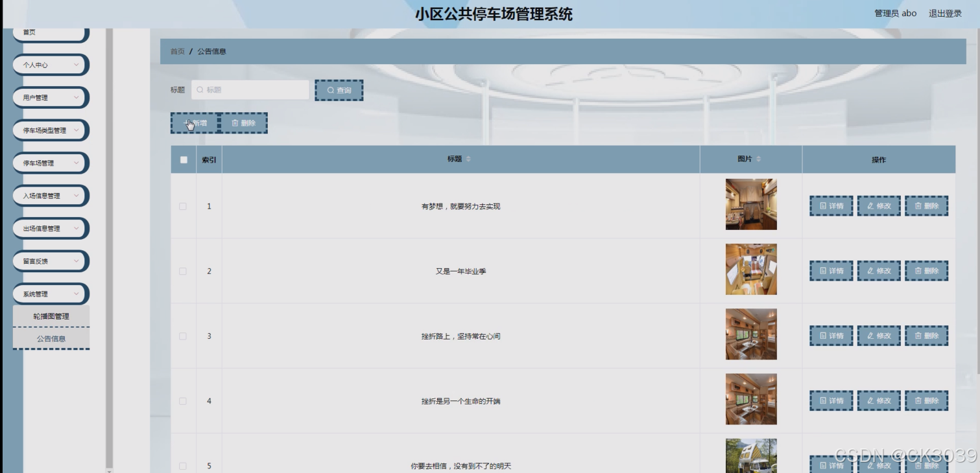The width and height of the screenshot is (980, 473).
Task: Focus the 标题 search input field
Action: click(x=250, y=90)
